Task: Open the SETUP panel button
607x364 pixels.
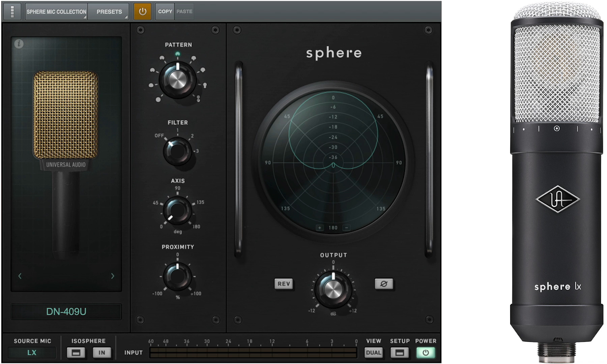Action: pos(400,353)
